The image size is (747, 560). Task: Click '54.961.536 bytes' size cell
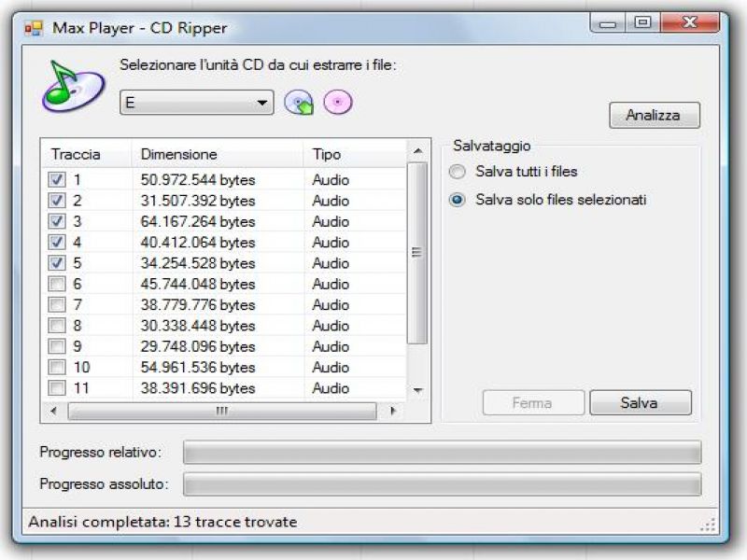198,368
